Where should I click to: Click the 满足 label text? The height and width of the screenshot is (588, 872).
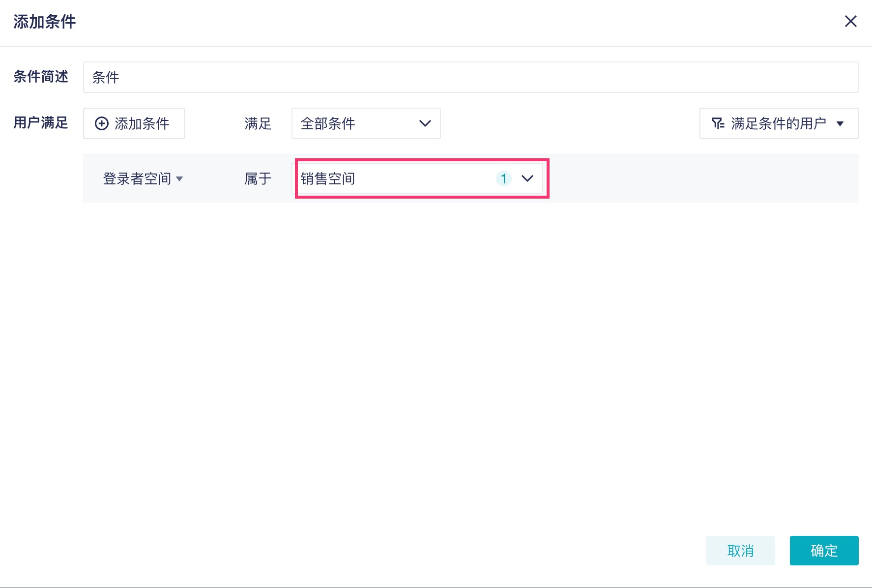(x=258, y=123)
